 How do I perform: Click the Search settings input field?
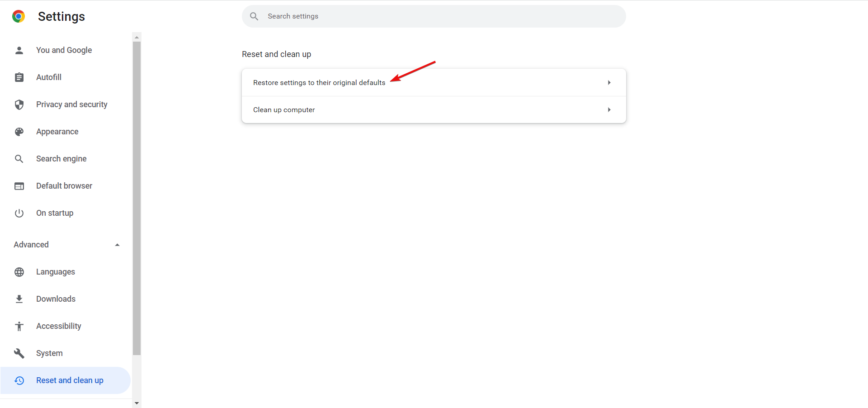click(x=434, y=16)
